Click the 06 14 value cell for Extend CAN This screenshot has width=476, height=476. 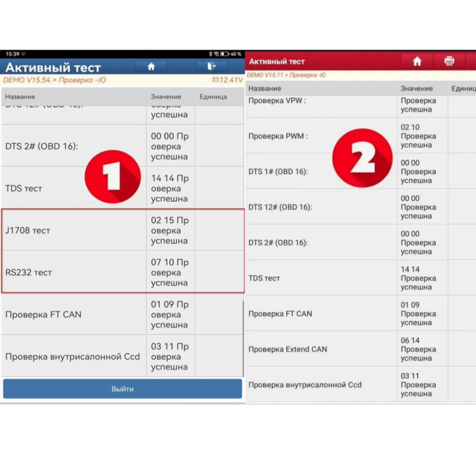coord(422,349)
